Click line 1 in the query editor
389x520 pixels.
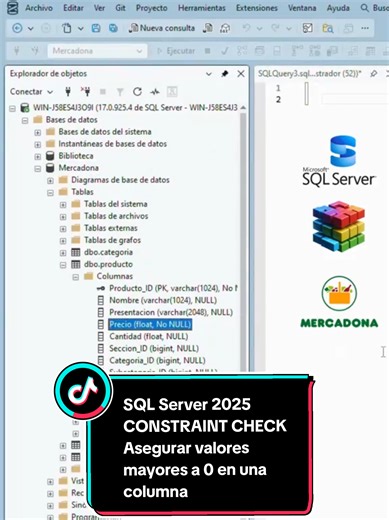point(278,88)
